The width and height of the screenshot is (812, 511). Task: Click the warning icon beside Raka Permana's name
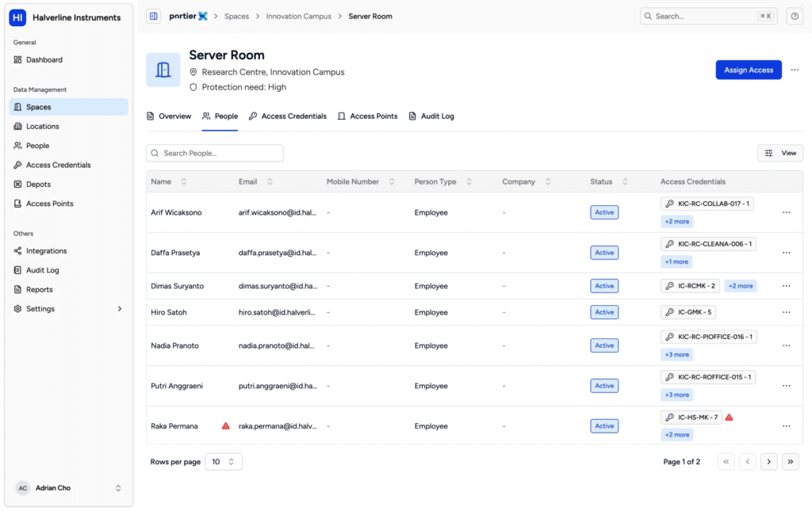point(226,426)
